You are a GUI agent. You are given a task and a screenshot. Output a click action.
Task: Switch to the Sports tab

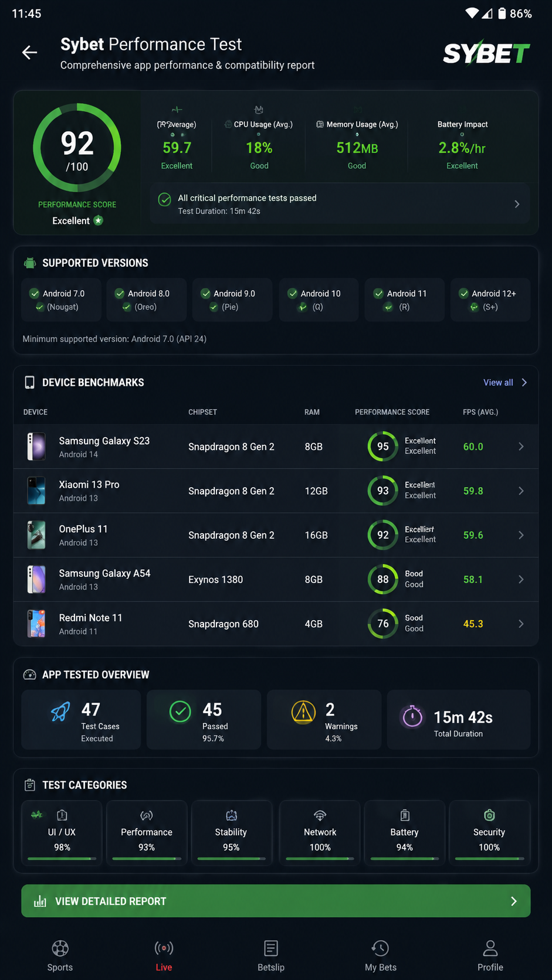(x=60, y=956)
